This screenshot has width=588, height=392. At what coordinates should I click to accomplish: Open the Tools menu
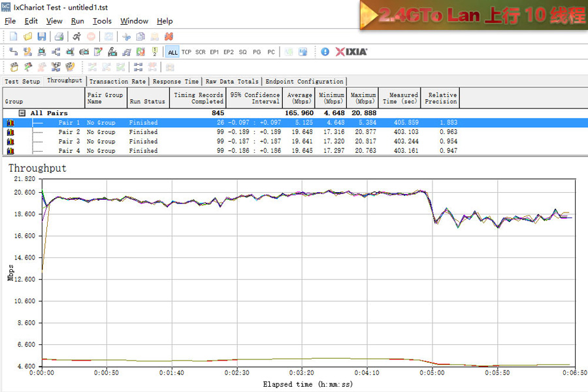(102, 21)
